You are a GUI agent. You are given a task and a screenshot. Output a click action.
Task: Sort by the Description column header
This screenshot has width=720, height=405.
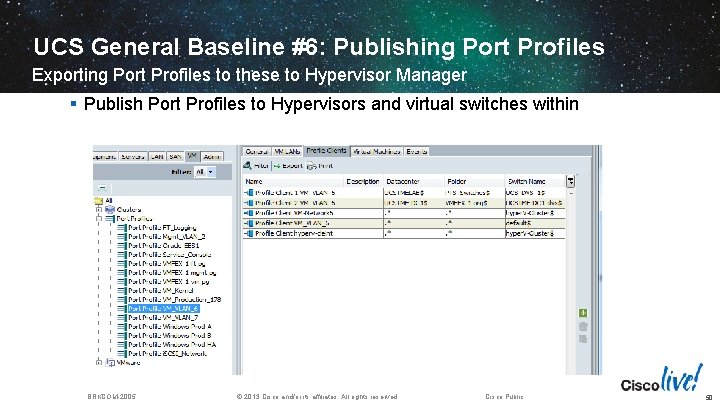click(363, 181)
